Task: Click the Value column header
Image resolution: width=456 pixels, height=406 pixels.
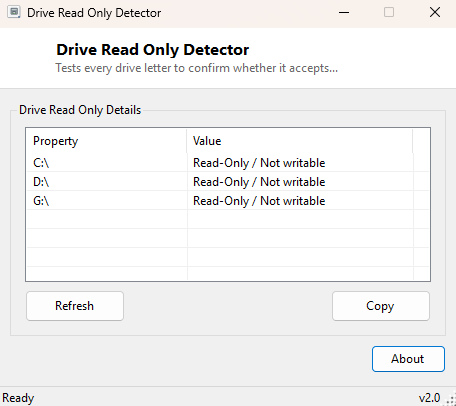Action: point(300,141)
